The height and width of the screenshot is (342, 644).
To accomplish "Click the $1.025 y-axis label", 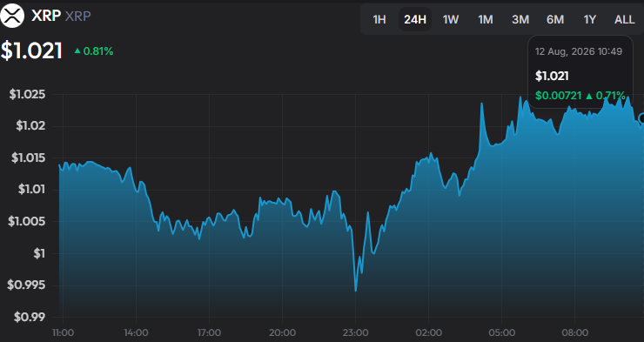I will pyautogui.click(x=28, y=95).
